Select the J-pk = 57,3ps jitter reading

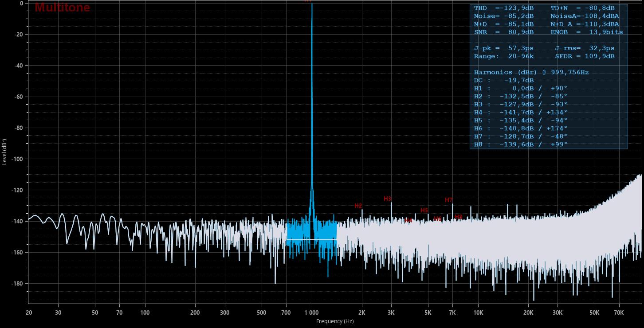tap(504, 48)
